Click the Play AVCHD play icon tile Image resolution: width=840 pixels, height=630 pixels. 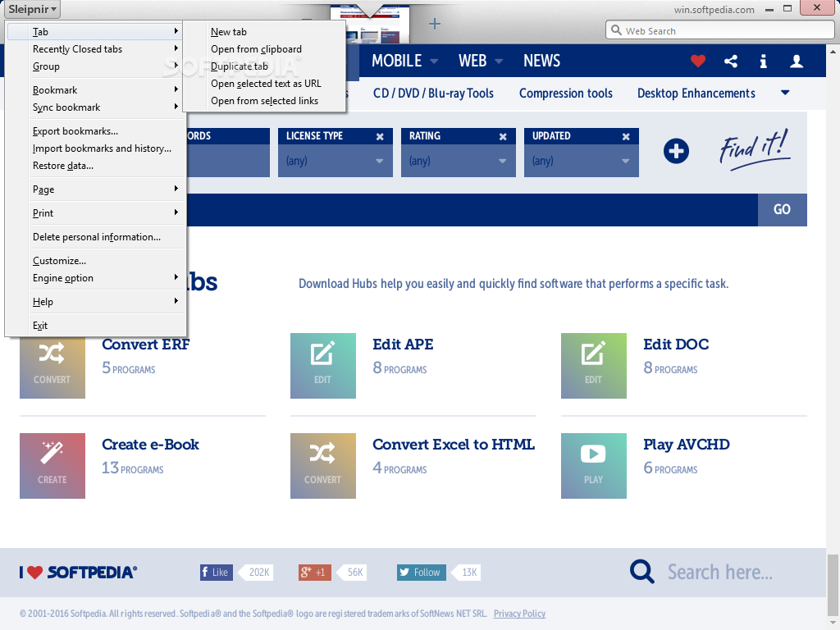[594, 466]
